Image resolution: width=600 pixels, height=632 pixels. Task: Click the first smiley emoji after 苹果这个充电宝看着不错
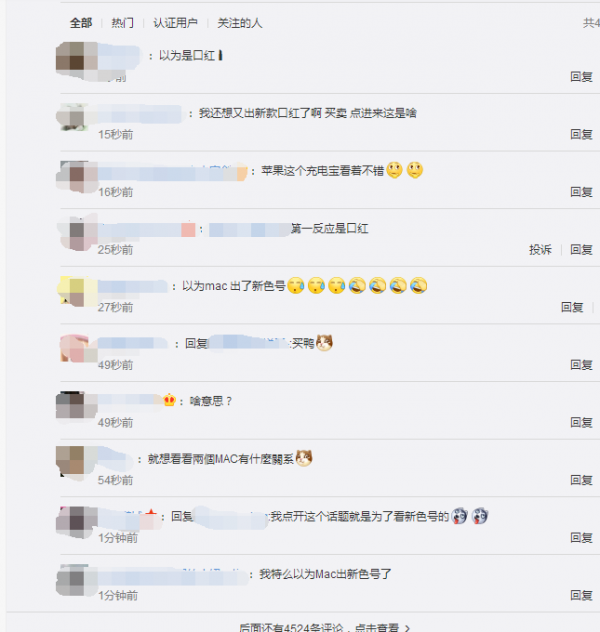pyautogui.click(x=394, y=170)
